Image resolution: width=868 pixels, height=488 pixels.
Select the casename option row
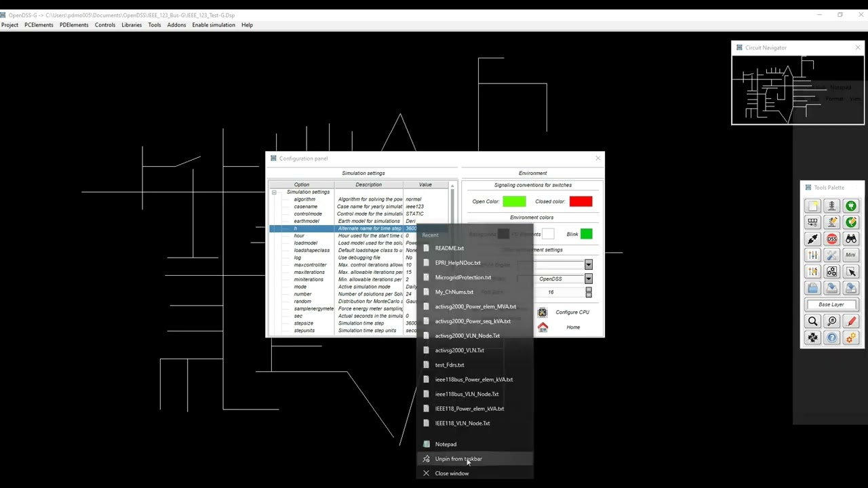pos(359,207)
